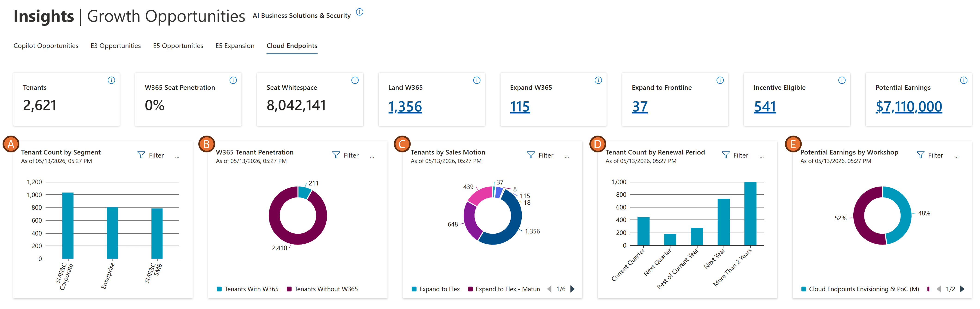The image size is (980, 309).
Task: Filter the Potential Earnings by Workshop chart
Action: (930, 155)
